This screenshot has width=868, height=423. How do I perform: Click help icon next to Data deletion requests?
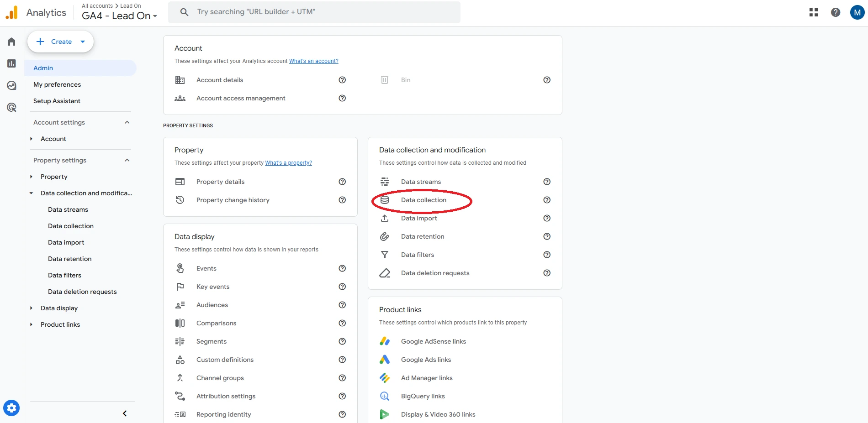click(547, 273)
